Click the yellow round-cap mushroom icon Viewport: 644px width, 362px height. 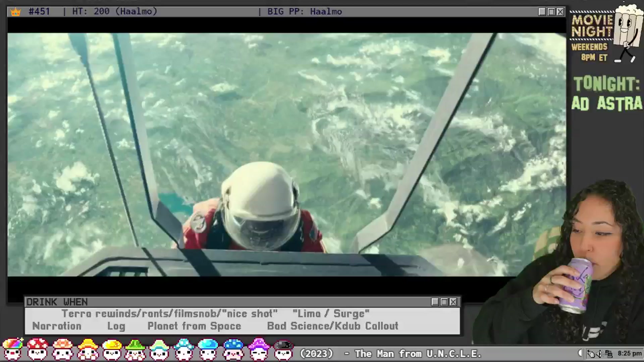(x=112, y=349)
